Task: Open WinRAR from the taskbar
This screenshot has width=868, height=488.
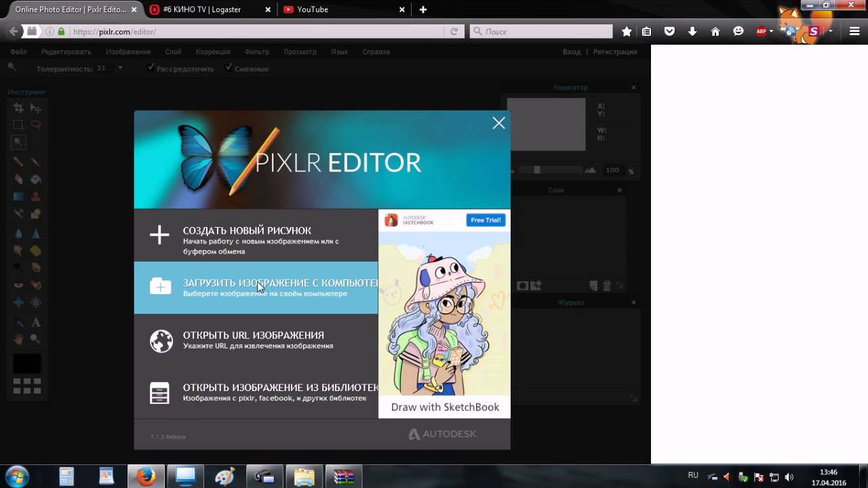Action: point(344,476)
